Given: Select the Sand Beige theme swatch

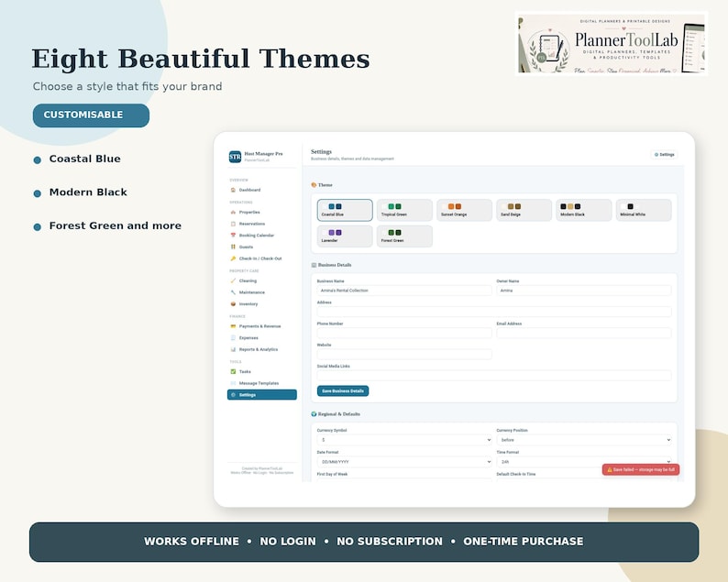Looking at the screenshot, I should coord(524,210).
